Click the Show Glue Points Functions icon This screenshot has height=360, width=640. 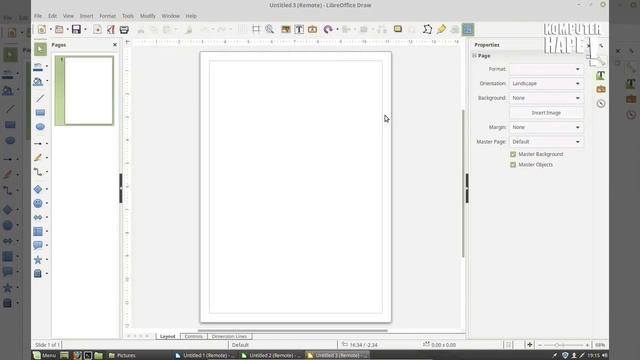click(x=441, y=29)
